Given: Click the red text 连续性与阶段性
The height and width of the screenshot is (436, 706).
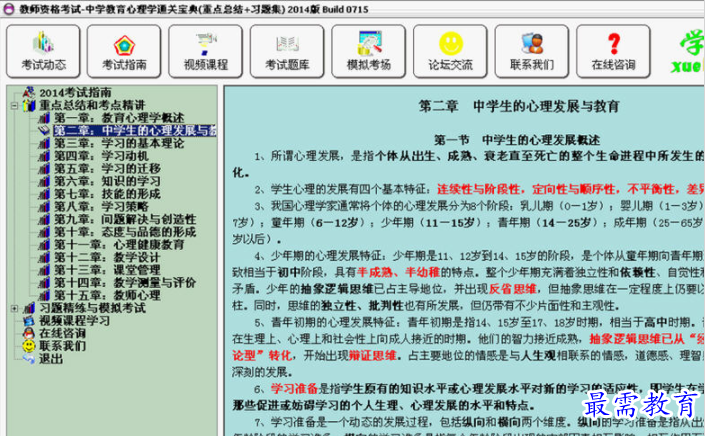Looking at the screenshot, I should [x=478, y=189].
